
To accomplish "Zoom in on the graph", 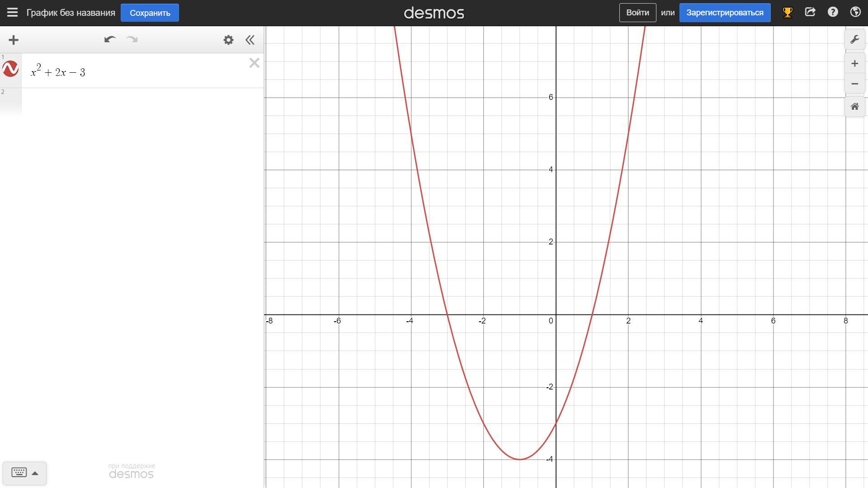I will click(x=854, y=64).
